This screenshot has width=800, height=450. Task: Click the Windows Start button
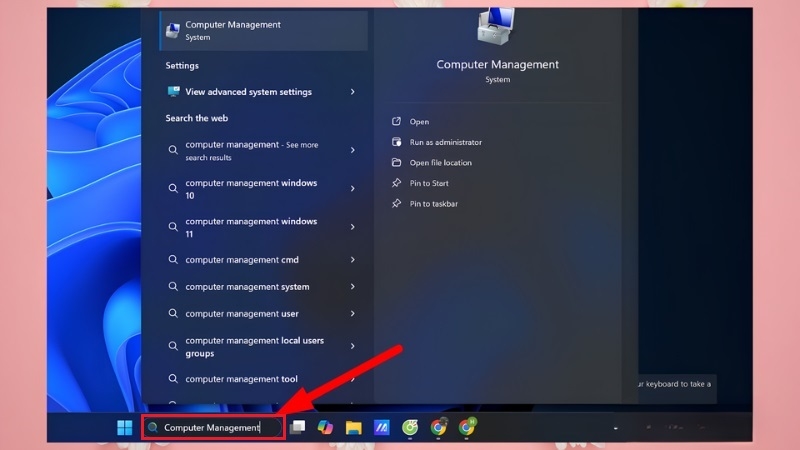(x=124, y=428)
